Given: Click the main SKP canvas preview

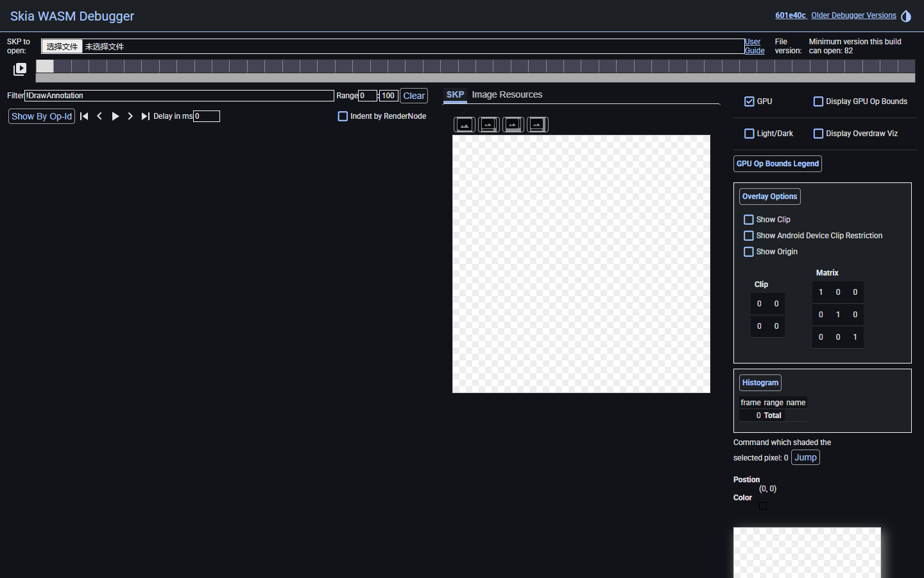Looking at the screenshot, I should point(581,264).
